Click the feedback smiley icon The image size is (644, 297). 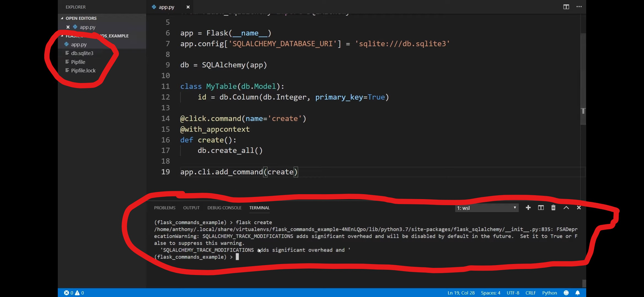tap(566, 293)
